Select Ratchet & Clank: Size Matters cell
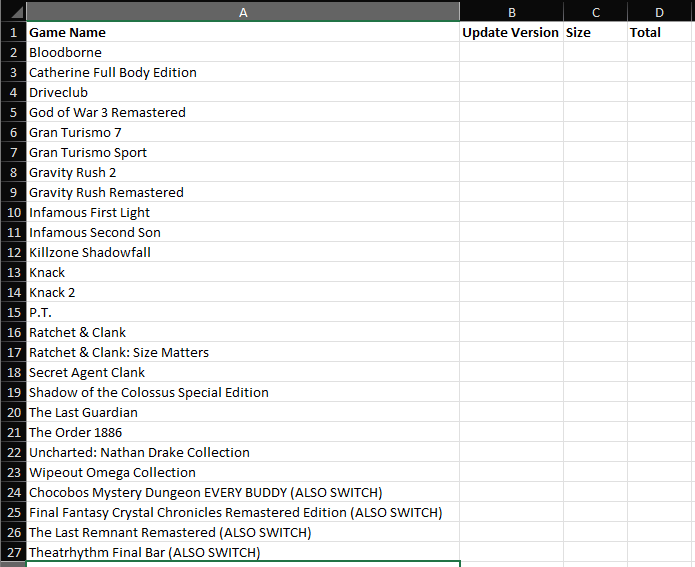Screen dimensions: 695x567 (243, 352)
